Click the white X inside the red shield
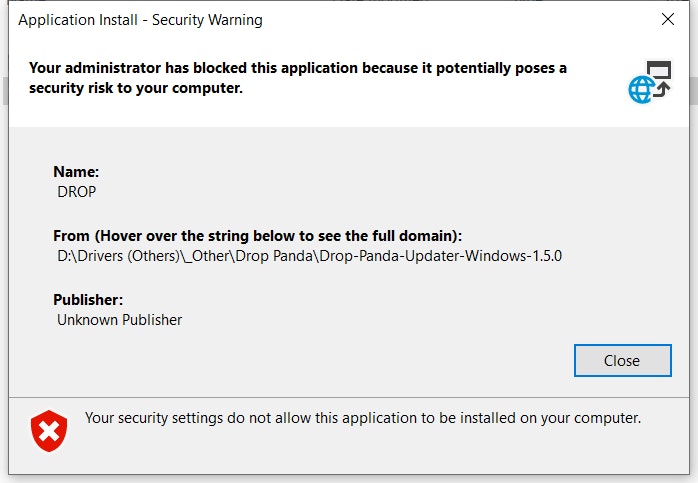Image resolution: width=698 pixels, height=483 pixels. [48, 431]
